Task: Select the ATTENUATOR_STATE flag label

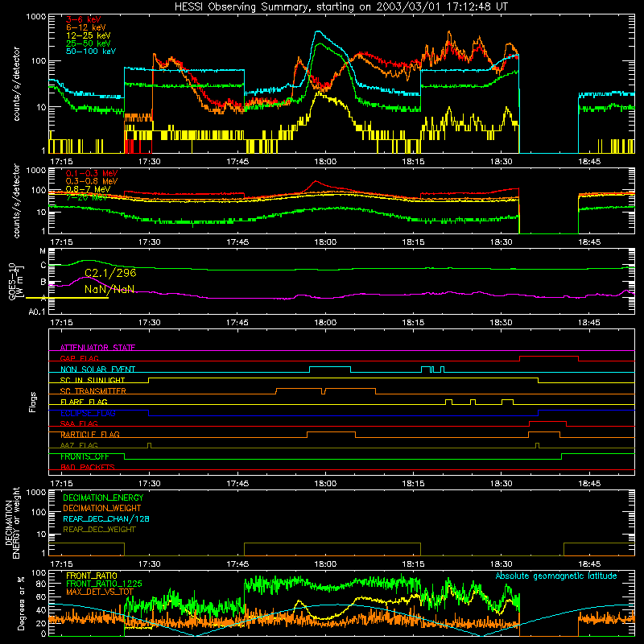Action: (97, 348)
